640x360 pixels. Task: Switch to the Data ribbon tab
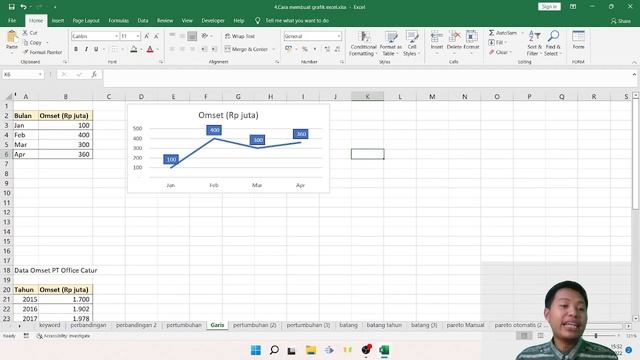pyautogui.click(x=142, y=20)
